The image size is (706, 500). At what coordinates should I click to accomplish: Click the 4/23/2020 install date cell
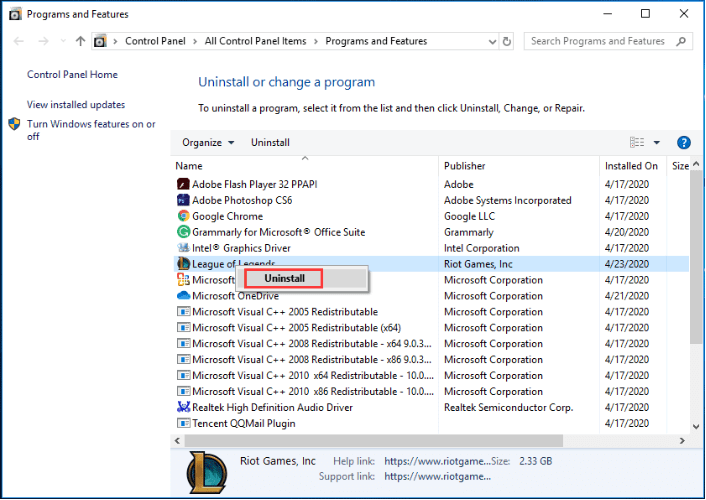627,264
